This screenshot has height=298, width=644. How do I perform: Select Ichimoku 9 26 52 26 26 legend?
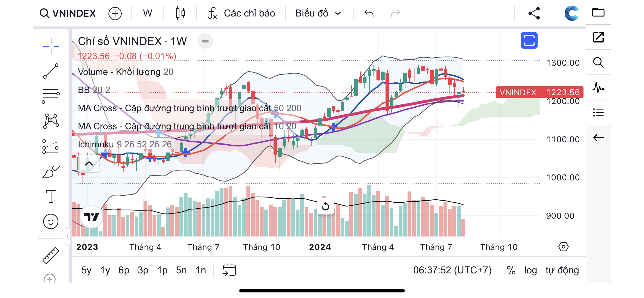[x=125, y=144]
